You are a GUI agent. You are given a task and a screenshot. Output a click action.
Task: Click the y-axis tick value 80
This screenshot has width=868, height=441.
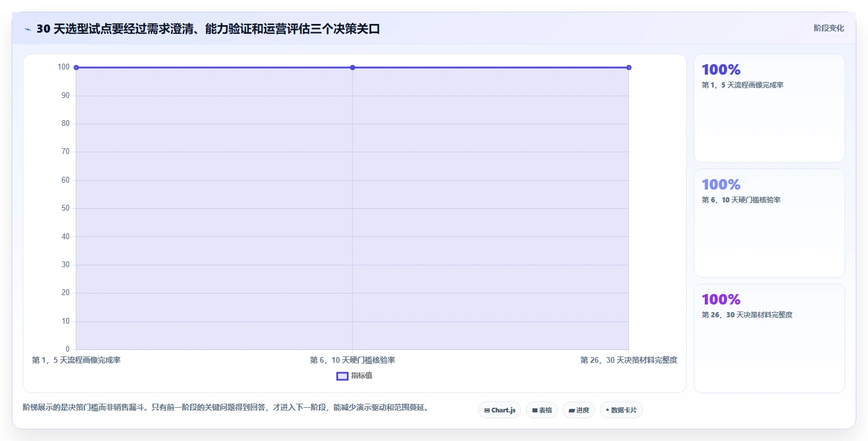pyautogui.click(x=66, y=124)
